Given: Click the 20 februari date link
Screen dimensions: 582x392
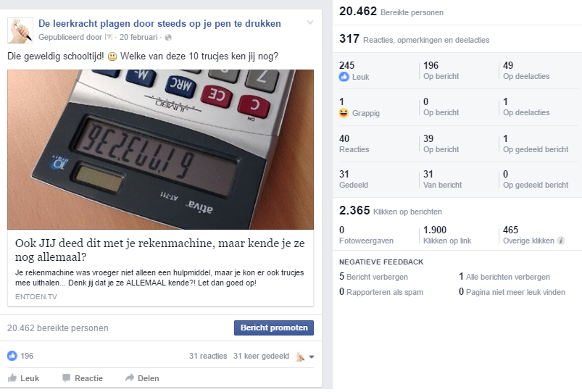Looking at the screenshot, I should pyautogui.click(x=138, y=37).
